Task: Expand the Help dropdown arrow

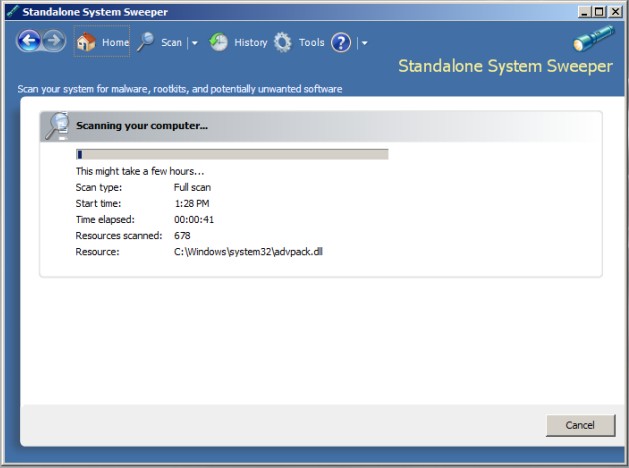Action: [364, 43]
